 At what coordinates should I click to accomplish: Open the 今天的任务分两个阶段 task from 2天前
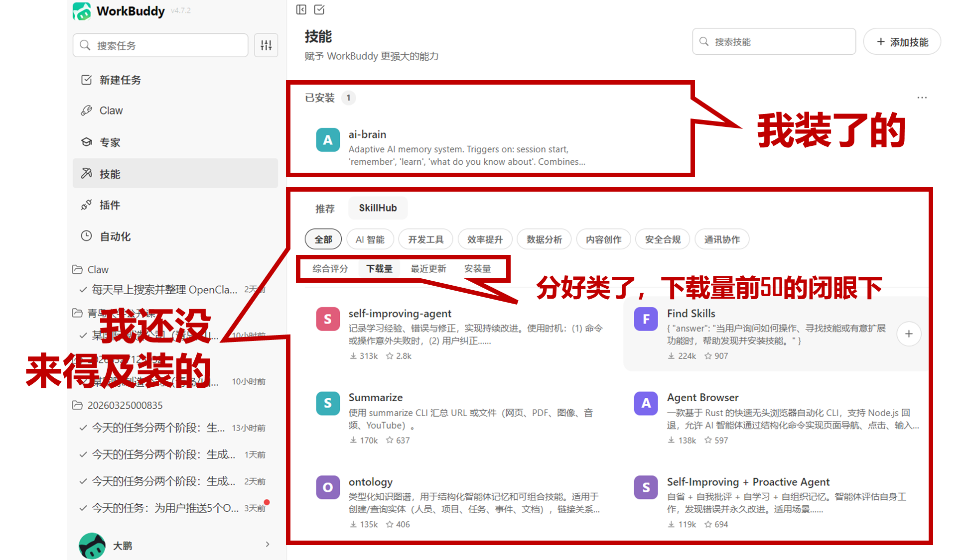pyautogui.click(x=172, y=481)
